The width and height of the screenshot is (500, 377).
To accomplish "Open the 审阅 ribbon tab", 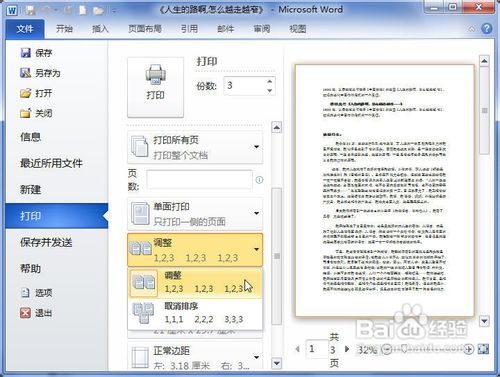I will coord(262,29).
